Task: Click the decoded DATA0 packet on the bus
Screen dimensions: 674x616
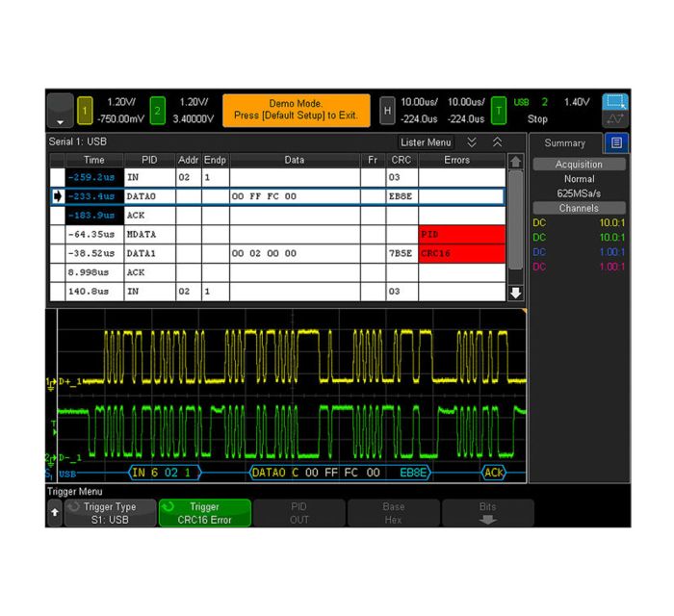Action: [x=340, y=473]
